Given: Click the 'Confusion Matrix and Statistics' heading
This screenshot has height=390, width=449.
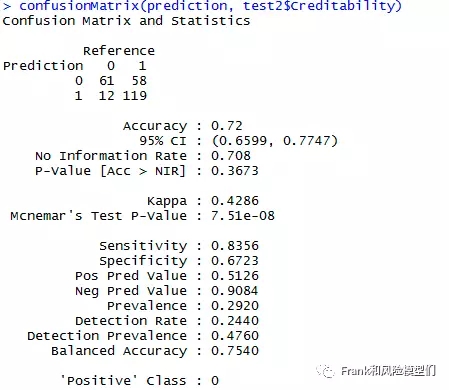Looking at the screenshot, I should coord(126,21).
